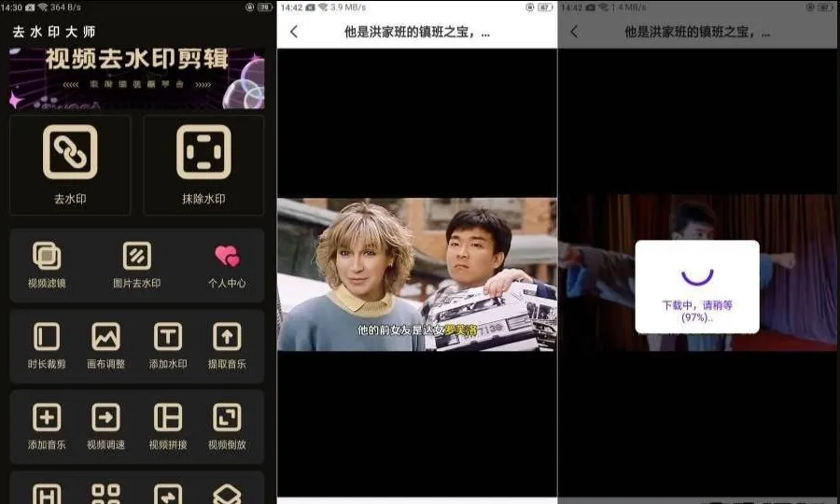Go back from downloading video screen
This screenshot has height=504, width=840.
574,32
